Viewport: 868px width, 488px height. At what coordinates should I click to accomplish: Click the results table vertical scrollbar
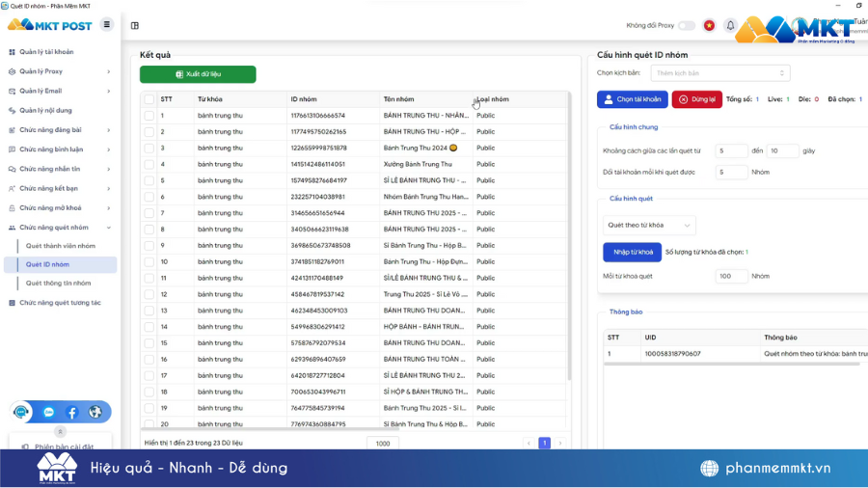tap(568, 238)
